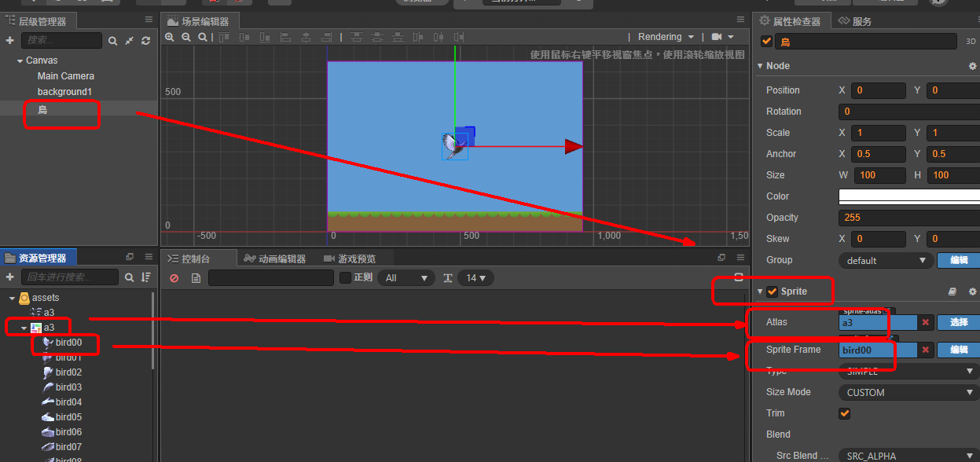Screen dimensions: 980x462
Task: Open the scene camera dropdown
Action: tap(722, 37)
